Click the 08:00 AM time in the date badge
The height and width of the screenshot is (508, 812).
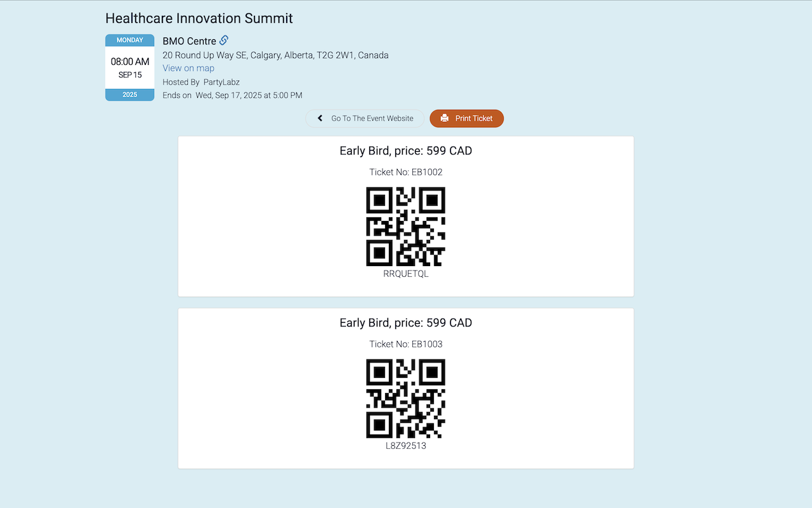[130, 62]
